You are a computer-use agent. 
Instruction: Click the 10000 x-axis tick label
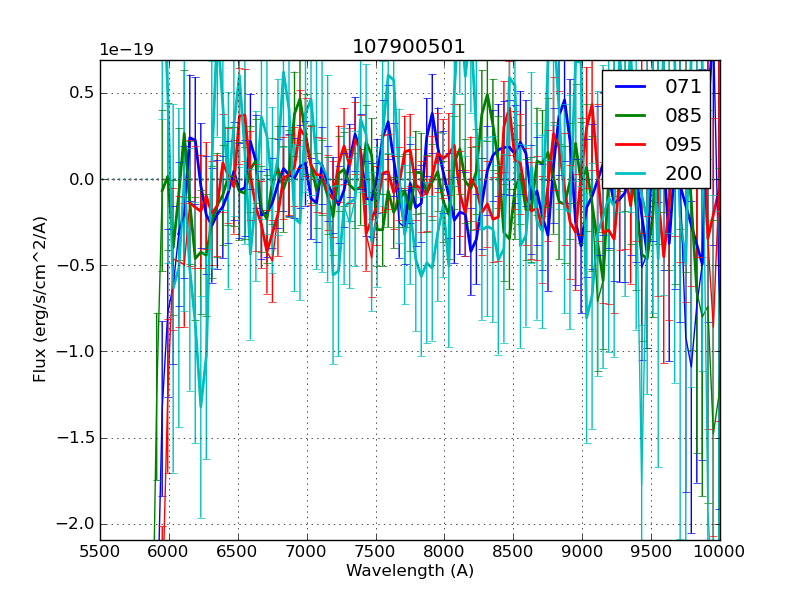(x=720, y=552)
